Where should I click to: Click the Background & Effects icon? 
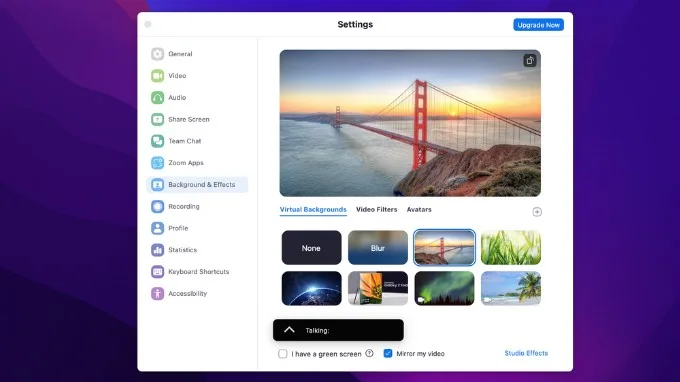click(x=157, y=185)
